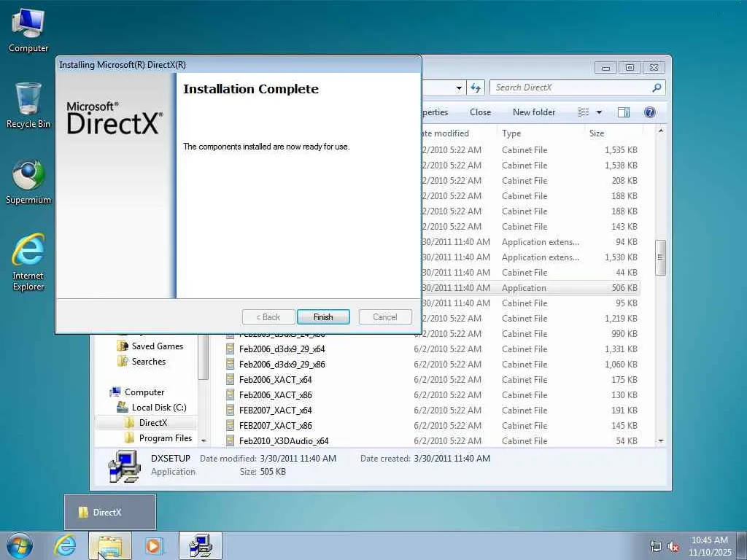Open Windows Media Player from taskbar
747x560 pixels.
154,545
